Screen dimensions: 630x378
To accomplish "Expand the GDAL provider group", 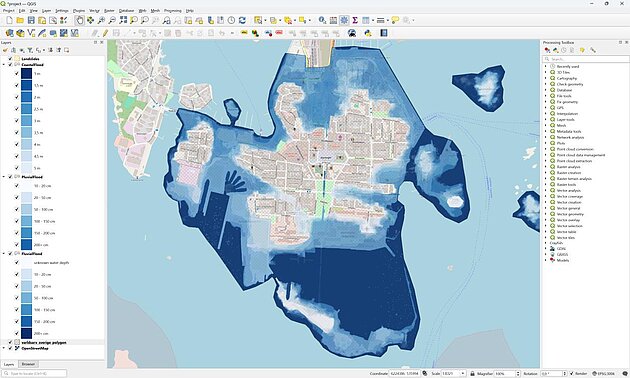I will pyautogui.click(x=546, y=249).
